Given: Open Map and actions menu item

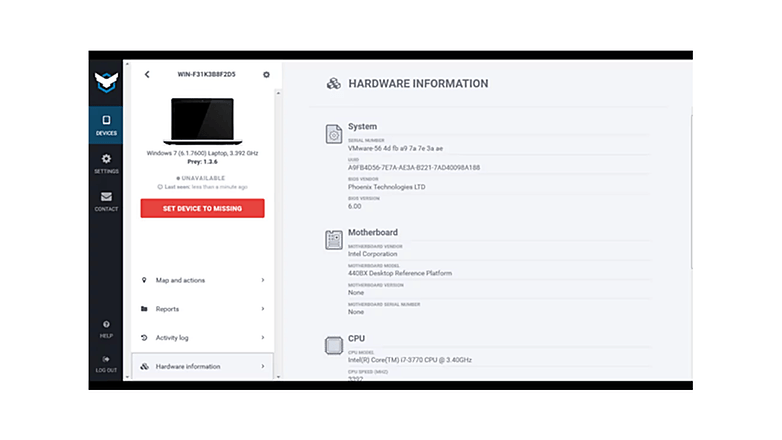Looking at the screenshot, I should pos(202,280).
